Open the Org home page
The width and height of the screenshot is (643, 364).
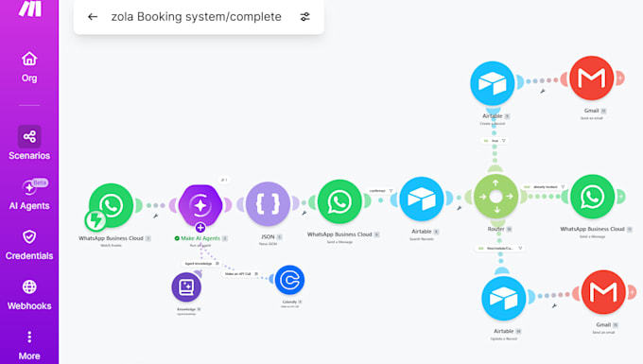click(29, 68)
